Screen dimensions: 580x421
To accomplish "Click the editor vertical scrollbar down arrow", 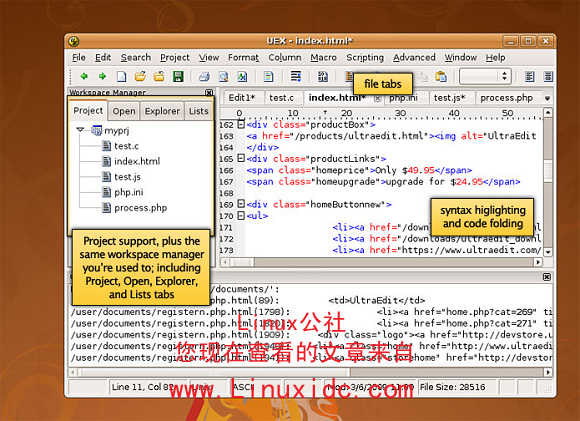I will click(x=548, y=252).
